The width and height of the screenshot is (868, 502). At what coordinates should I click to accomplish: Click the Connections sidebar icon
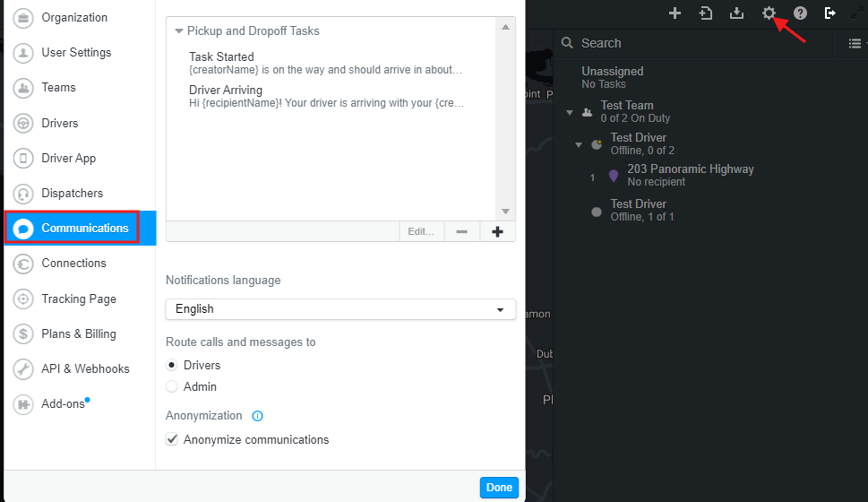point(23,264)
